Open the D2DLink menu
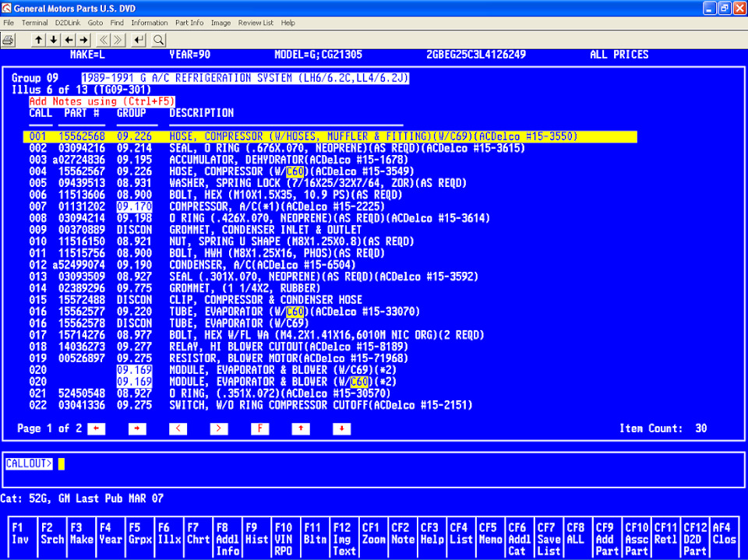This screenshot has height=560, width=748. pos(68,23)
